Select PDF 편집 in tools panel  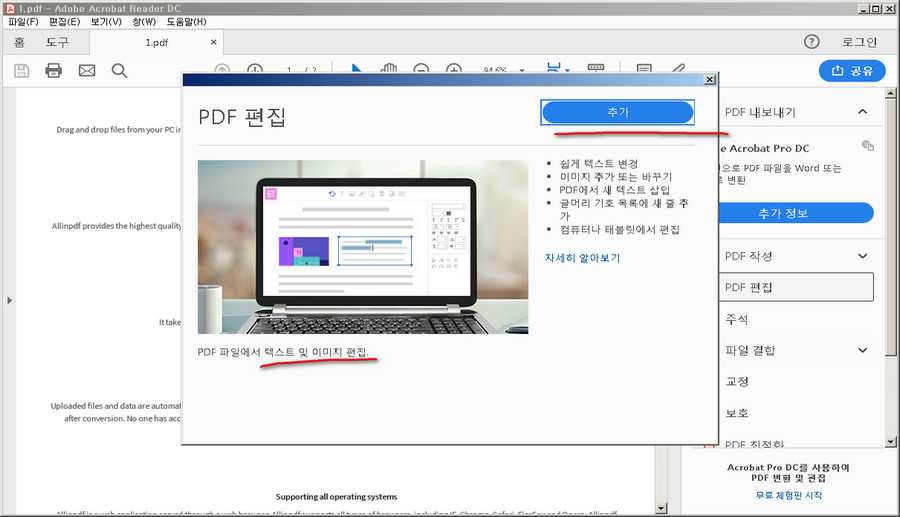[x=796, y=287]
